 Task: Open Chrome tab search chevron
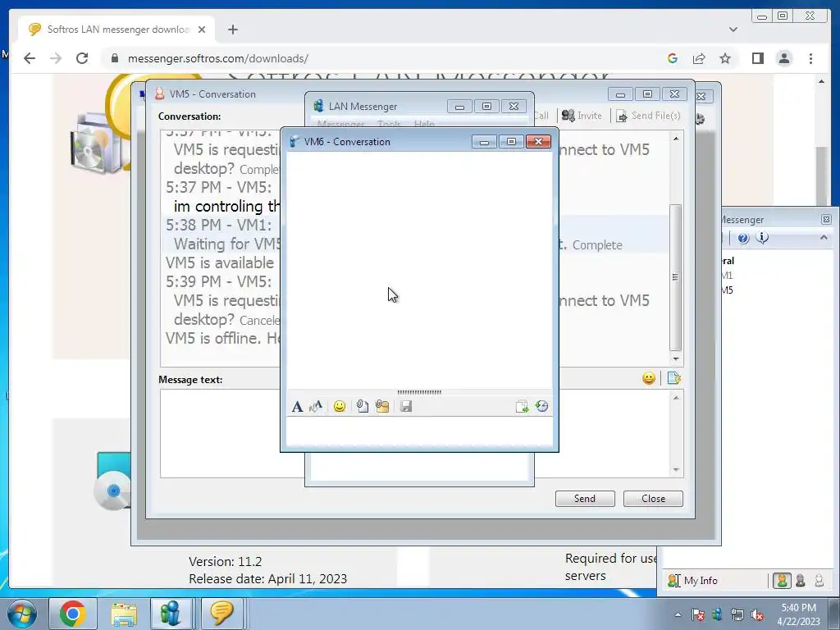[733, 30]
